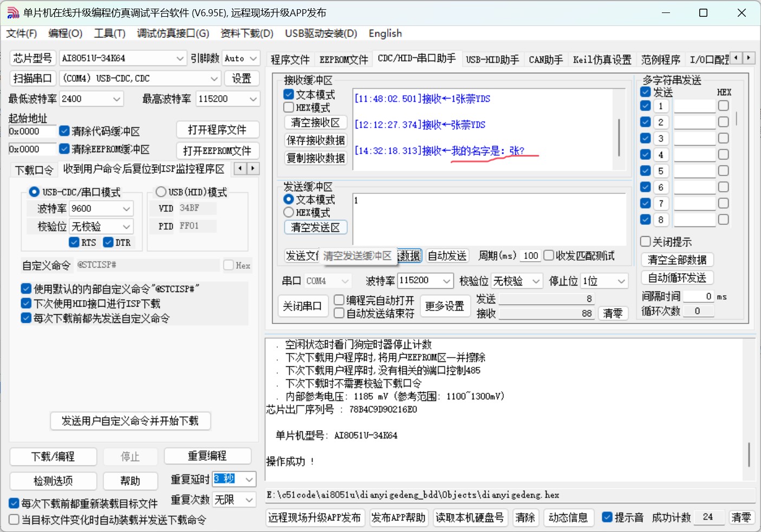
Task: Open the 编程(O) menu
Action: [65, 34]
